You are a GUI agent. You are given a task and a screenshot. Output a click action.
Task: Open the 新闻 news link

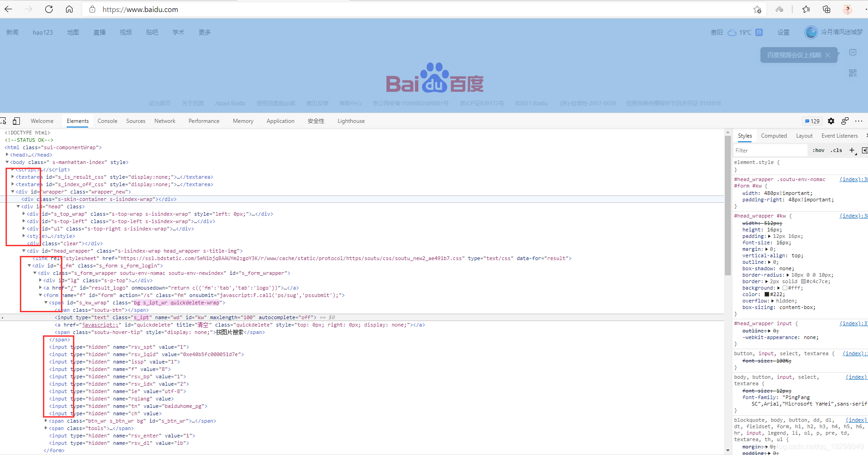tap(12, 32)
